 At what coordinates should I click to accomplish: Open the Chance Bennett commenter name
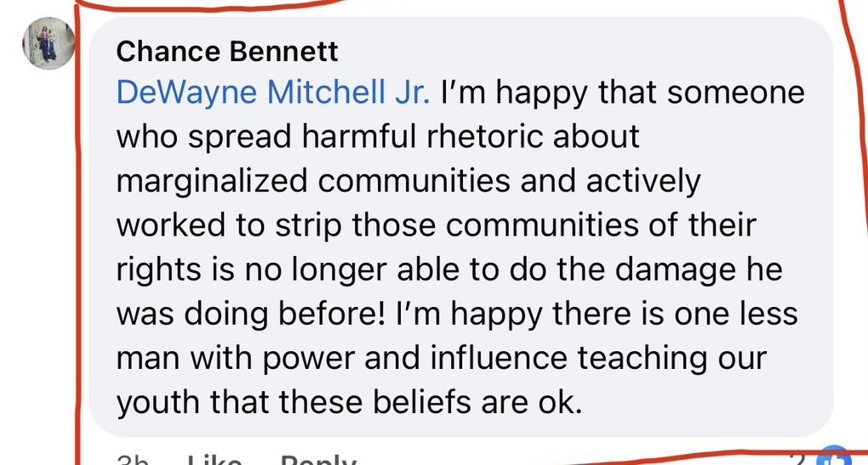pos(226,52)
